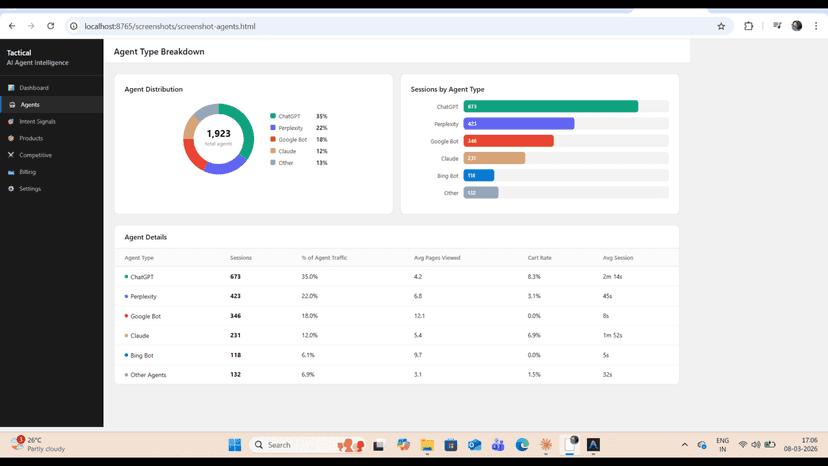
Task: Open Outlook from the taskbar
Action: pyautogui.click(x=474, y=445)
